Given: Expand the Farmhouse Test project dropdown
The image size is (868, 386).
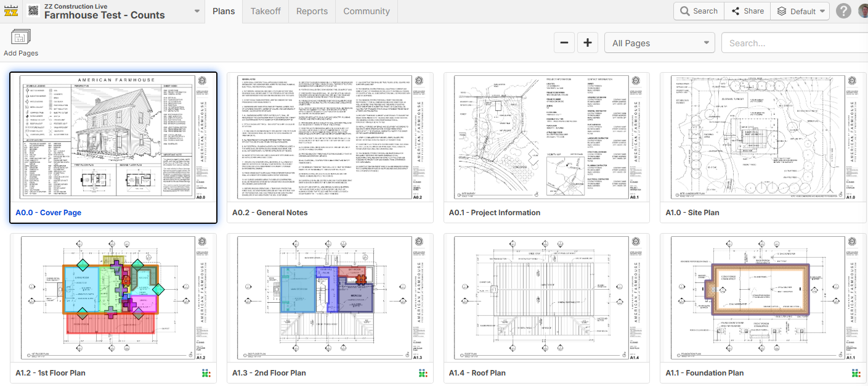Looking at the screenshot, I should 197,11.
